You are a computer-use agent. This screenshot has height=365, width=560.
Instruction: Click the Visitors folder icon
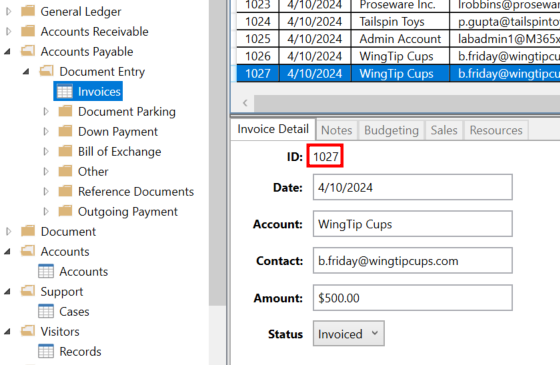click(28, 331)
